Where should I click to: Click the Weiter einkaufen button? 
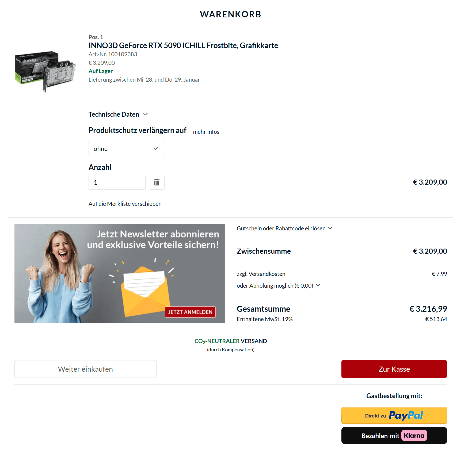[x=85, y=369]
